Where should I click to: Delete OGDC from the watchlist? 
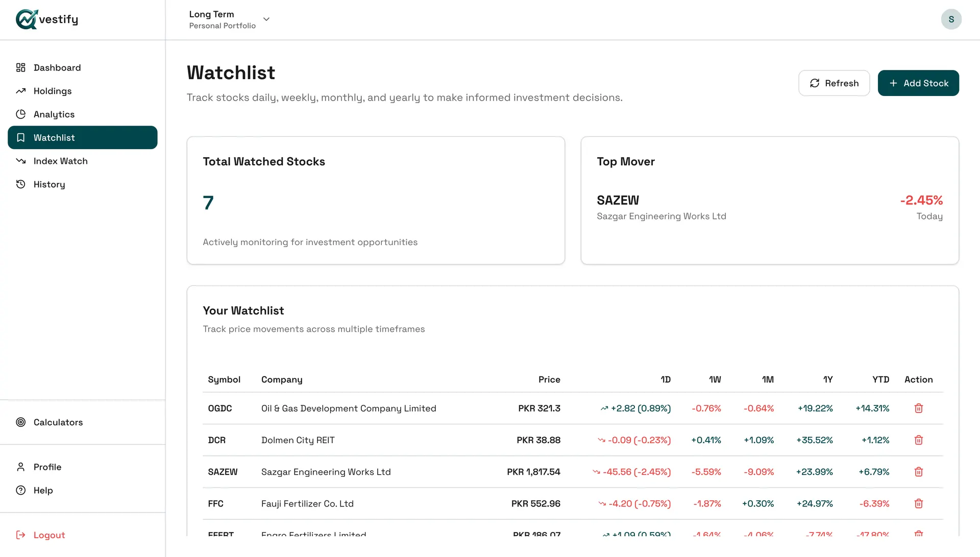tap(919, 408)
